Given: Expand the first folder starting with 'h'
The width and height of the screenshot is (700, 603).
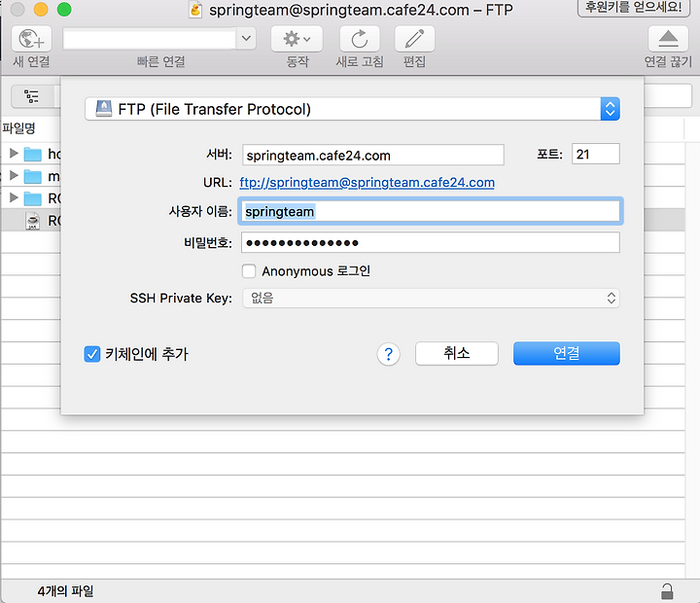Looking at the screenshot, I should coord(14,154).
